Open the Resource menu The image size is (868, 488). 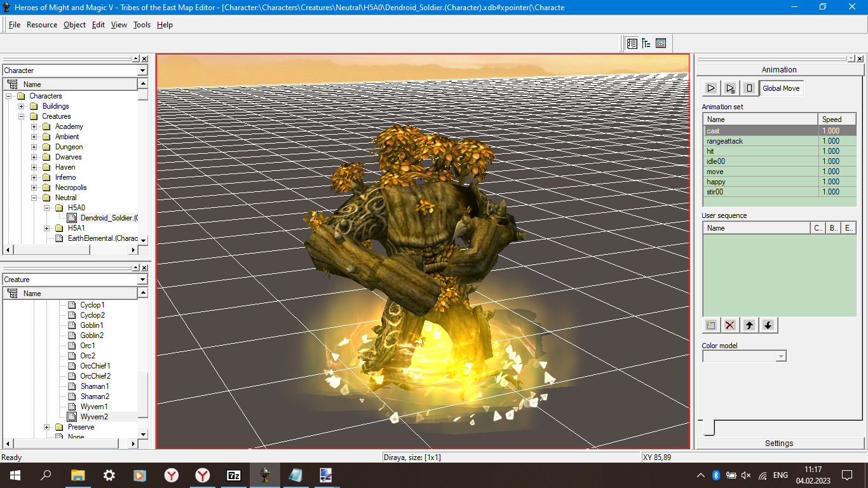click(42, 25)
